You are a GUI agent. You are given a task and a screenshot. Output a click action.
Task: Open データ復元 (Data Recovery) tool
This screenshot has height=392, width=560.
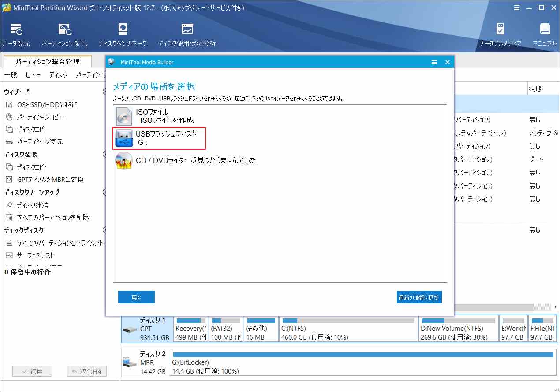(x=16, y=35)
